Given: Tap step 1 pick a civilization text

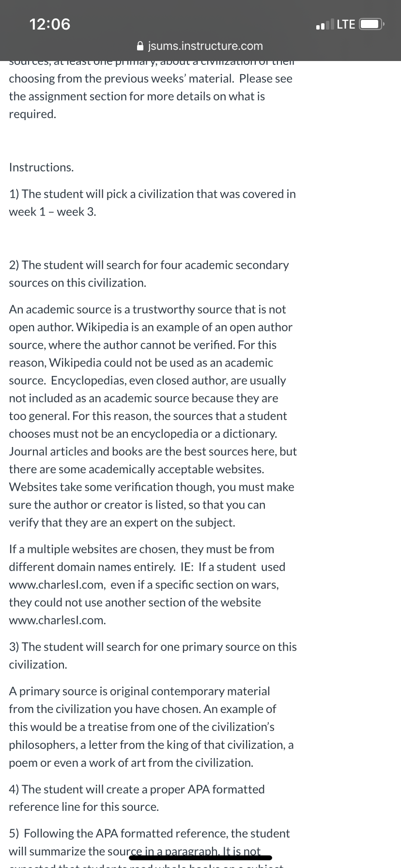Looking at the screenshot, I should tap(153, 203).
